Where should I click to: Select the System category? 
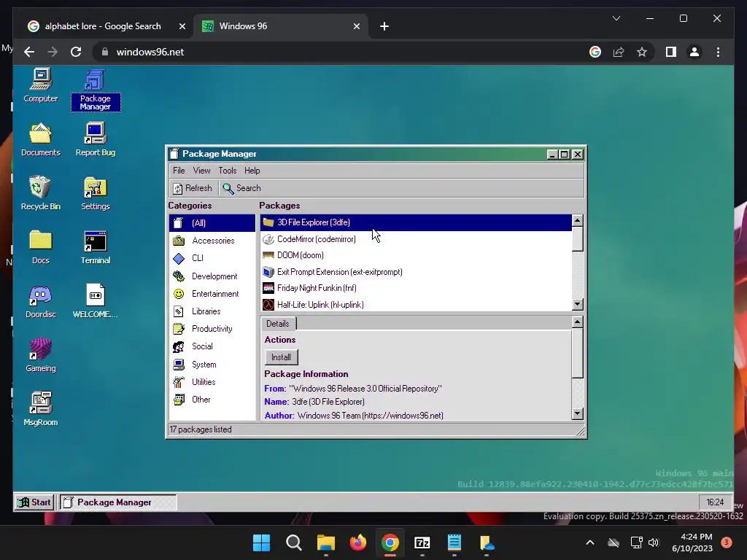(x=212, y=365)
